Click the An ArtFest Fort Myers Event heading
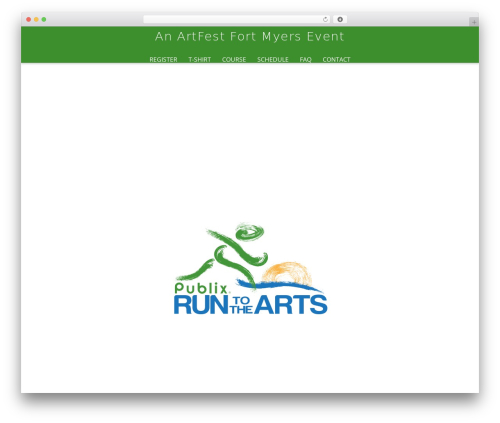The width and height of the screenshot is (500, 423). pos(249,36)
